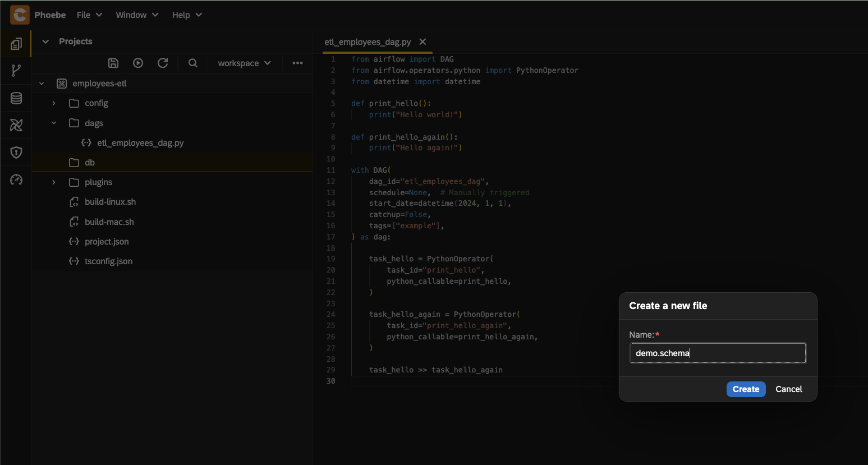This screenshot has width=868, height=465.
Task: Click the build-mac.sh file icon
Action: [x=74, y=222]
